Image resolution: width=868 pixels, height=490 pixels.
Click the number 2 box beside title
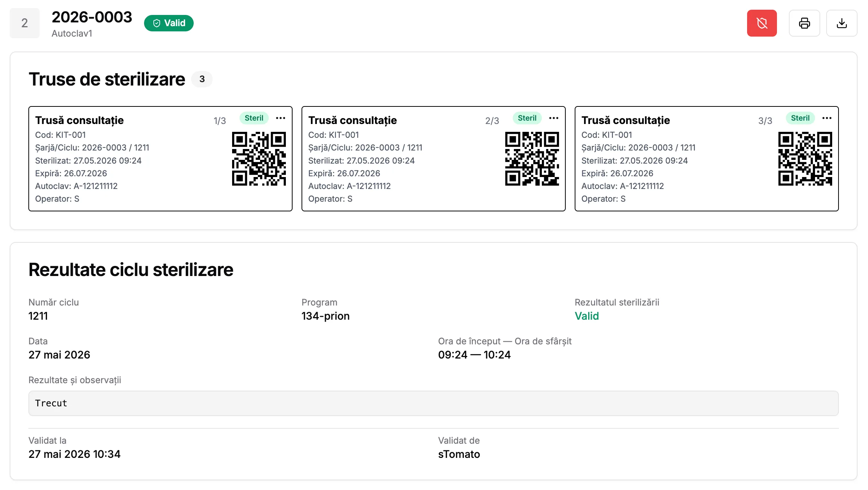click(x=25, y=23)
